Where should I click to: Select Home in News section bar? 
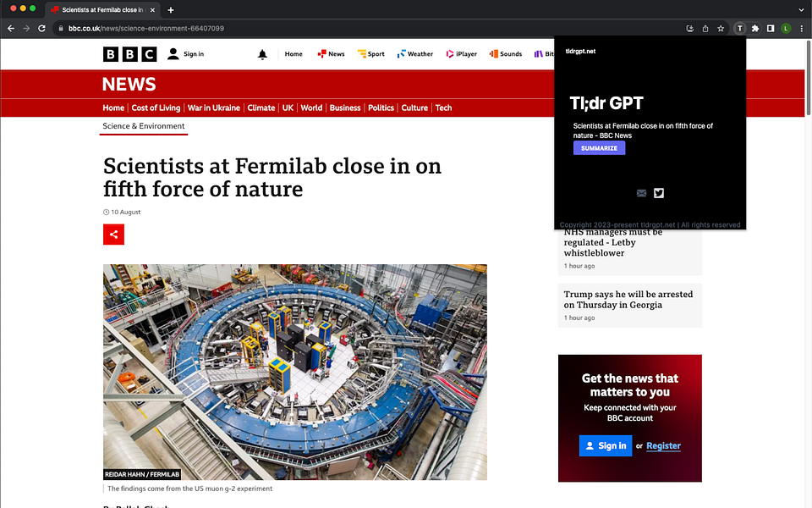pos(113,108)
